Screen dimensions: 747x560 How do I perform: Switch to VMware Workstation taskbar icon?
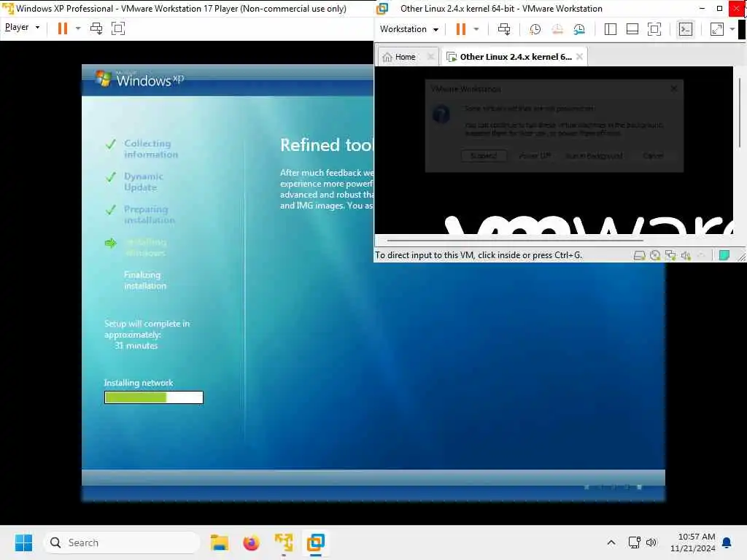(315, 542)
